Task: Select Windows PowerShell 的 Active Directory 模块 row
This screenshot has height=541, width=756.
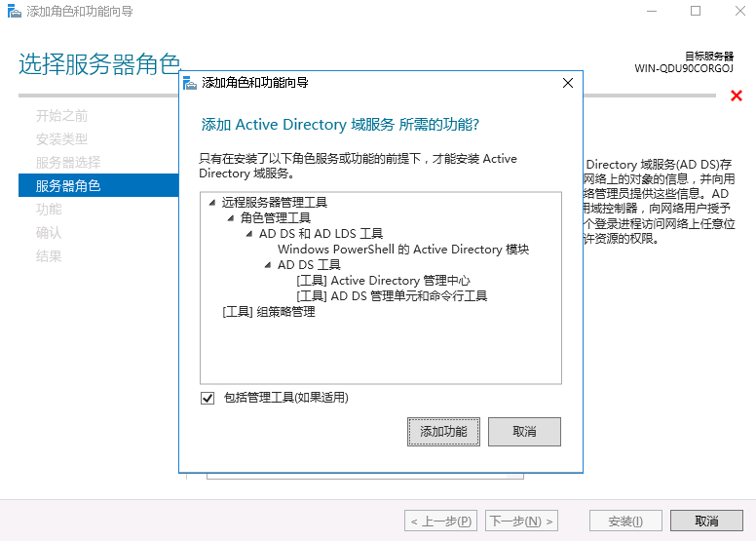Action: tap(403, 250)
